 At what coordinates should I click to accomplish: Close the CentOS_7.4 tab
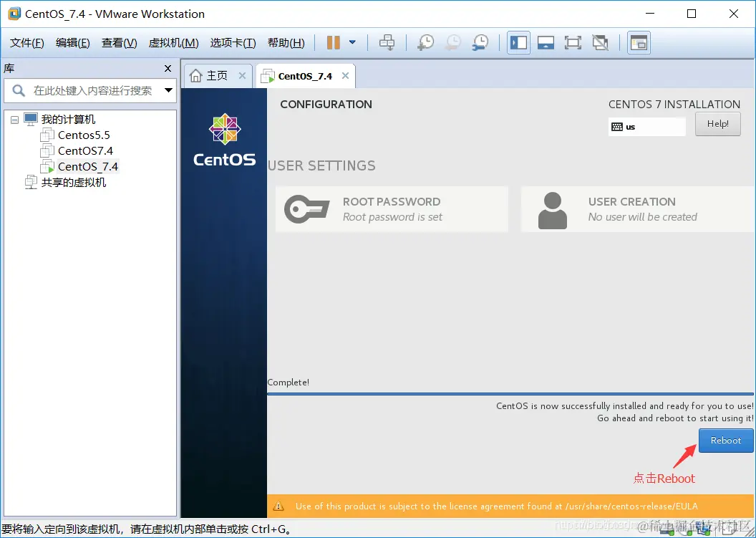pos(345,75)
